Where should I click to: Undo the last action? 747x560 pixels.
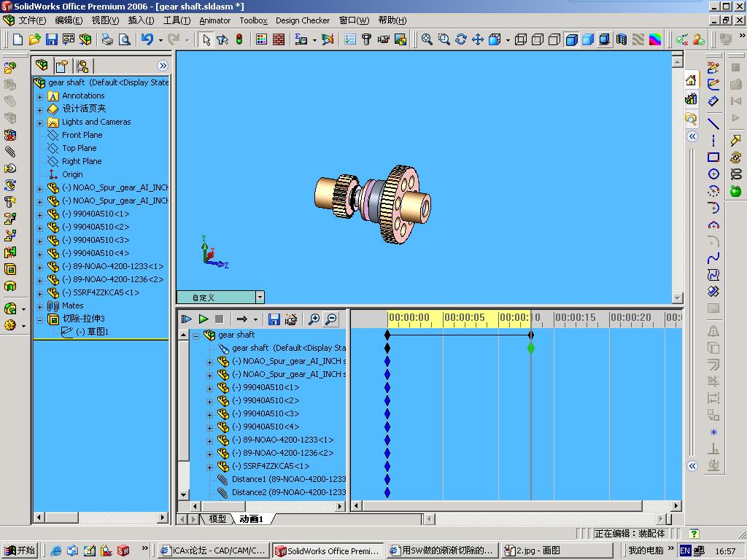(x=147, y=39)
